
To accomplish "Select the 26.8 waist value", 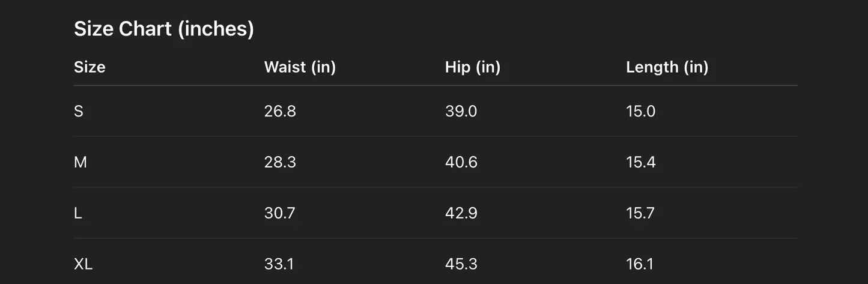I will pyautogui.click(x=280, y=111).
